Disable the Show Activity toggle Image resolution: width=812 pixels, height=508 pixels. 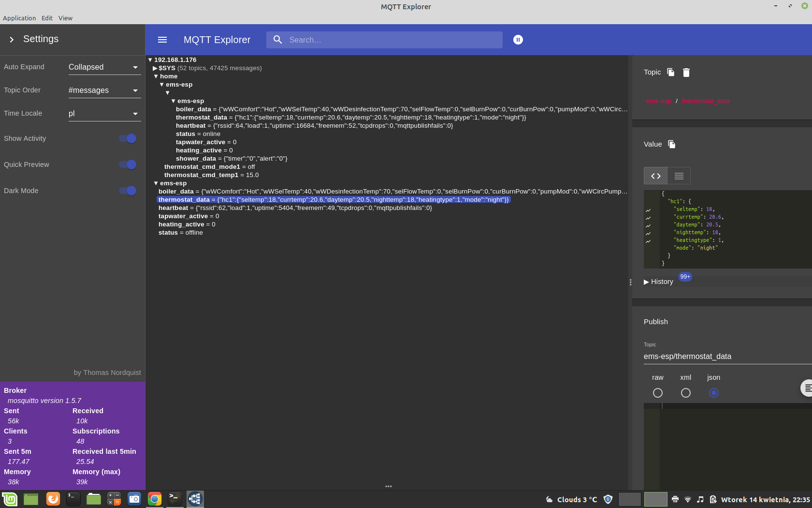[127, 138]
